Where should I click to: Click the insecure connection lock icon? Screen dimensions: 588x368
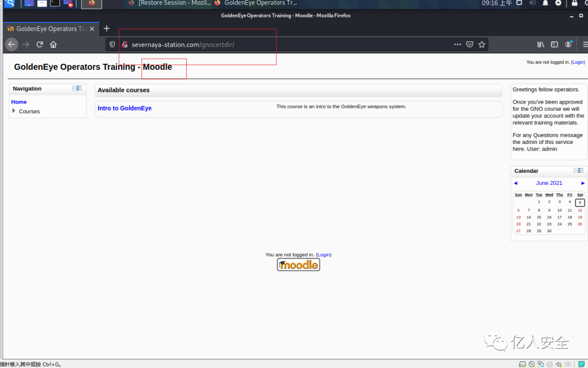click(x=125, y=44)
